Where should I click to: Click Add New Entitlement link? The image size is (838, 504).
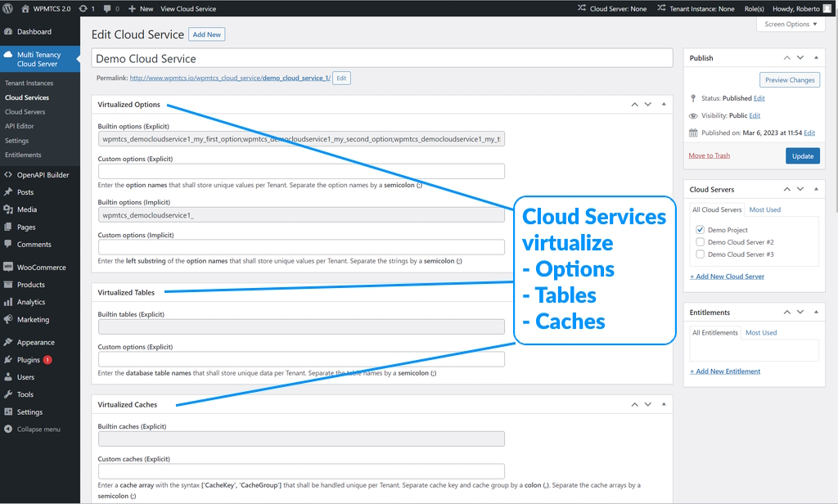(725, 371)
